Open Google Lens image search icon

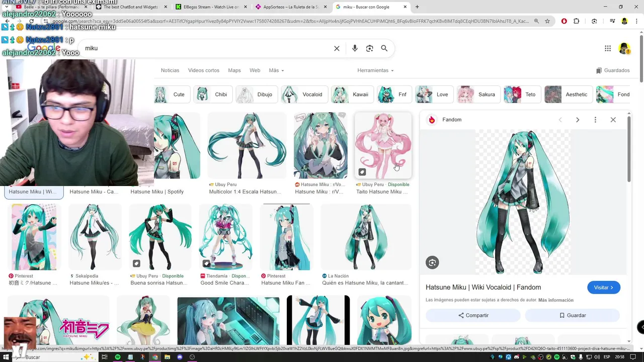click(x=370, y=48)
